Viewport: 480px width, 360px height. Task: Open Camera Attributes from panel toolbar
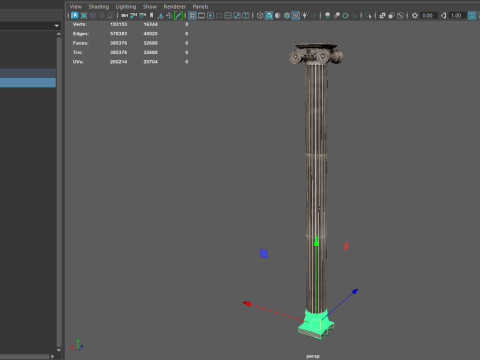point(143,15)
